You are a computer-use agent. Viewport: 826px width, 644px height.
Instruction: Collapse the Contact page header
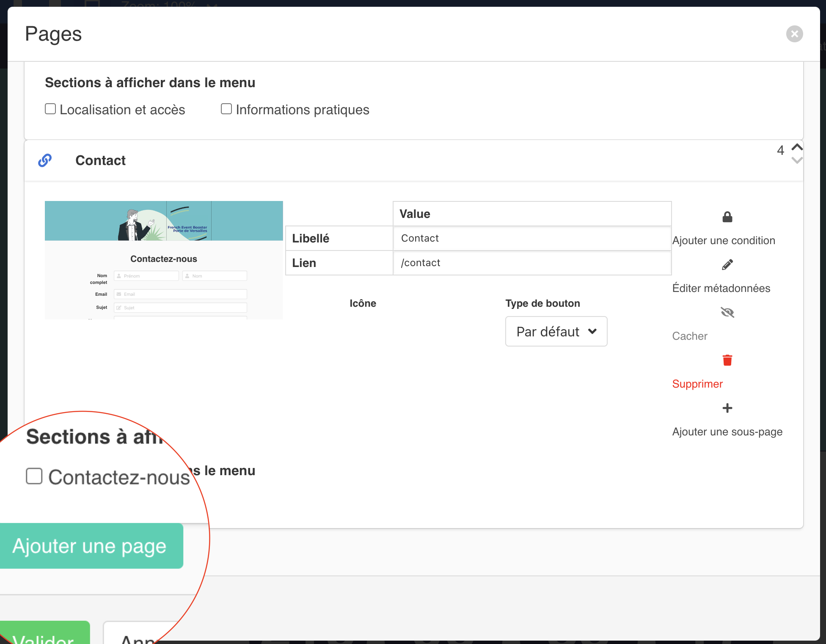tap(101, 160)
